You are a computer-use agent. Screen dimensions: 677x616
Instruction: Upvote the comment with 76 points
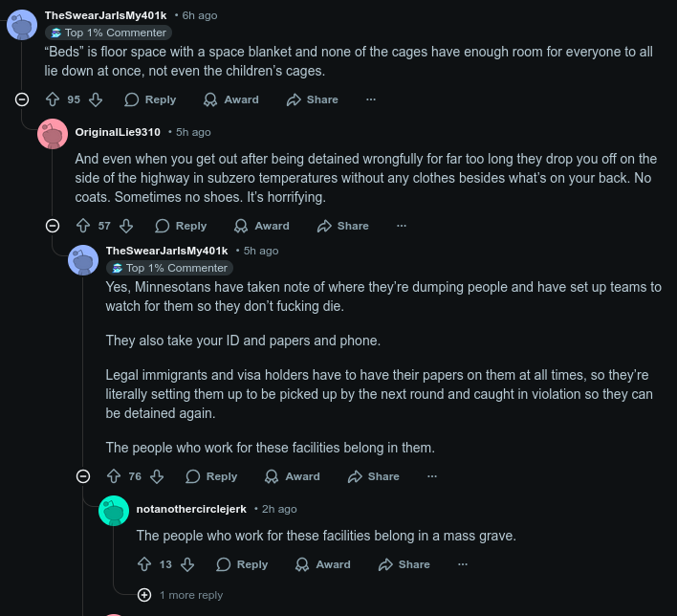(114, 476)
